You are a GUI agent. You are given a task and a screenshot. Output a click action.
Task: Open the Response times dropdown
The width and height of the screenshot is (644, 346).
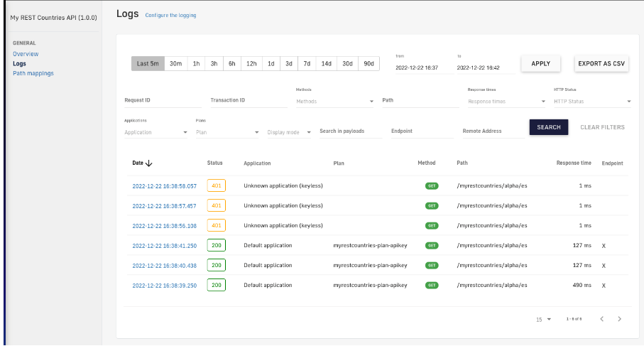506,102
